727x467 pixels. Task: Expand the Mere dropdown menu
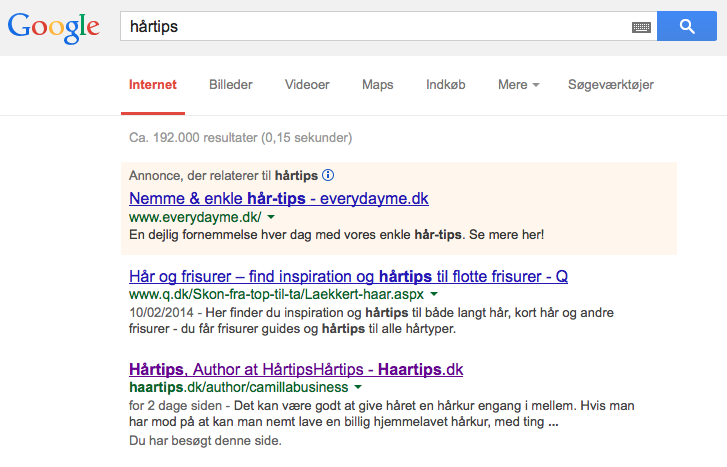pos(518,85)
